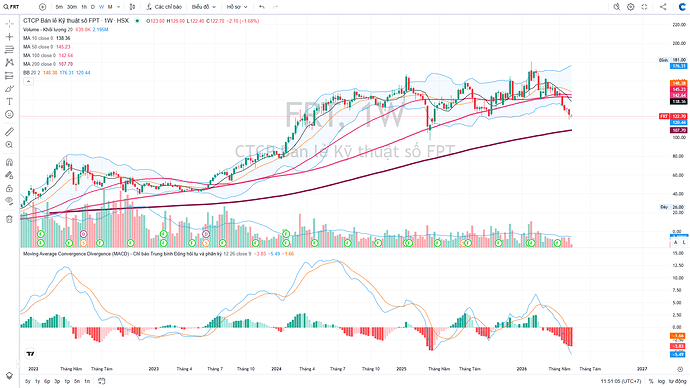Viewport: 690px width, 388px height.
Task: Open the Hồ sơ dropdown
Action: pos(237,7)
